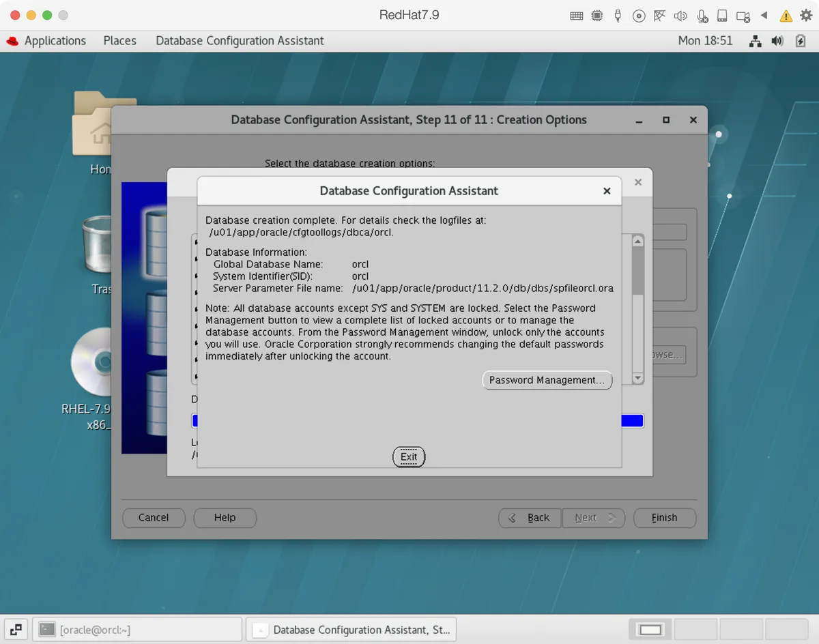The width and height of the screenshot is (819, 644).
Task: Click the disabled webcam icon
Action: (x=743, y=15)
